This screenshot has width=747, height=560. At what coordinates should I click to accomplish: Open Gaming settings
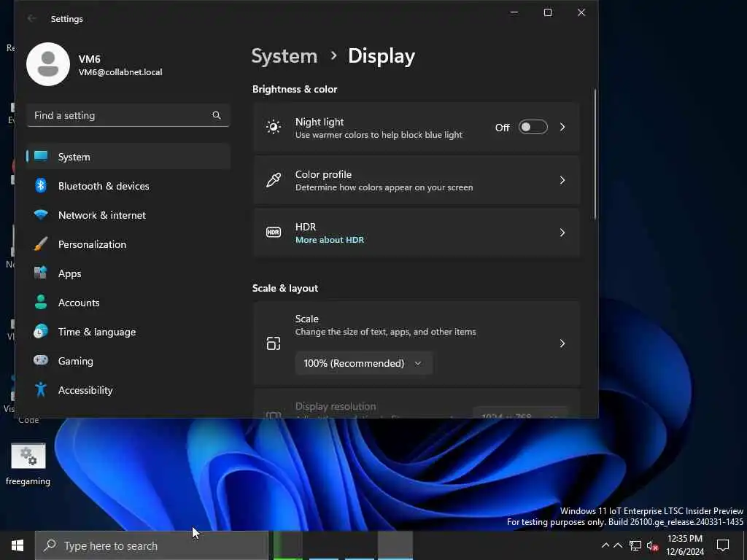tap(128, 360)
